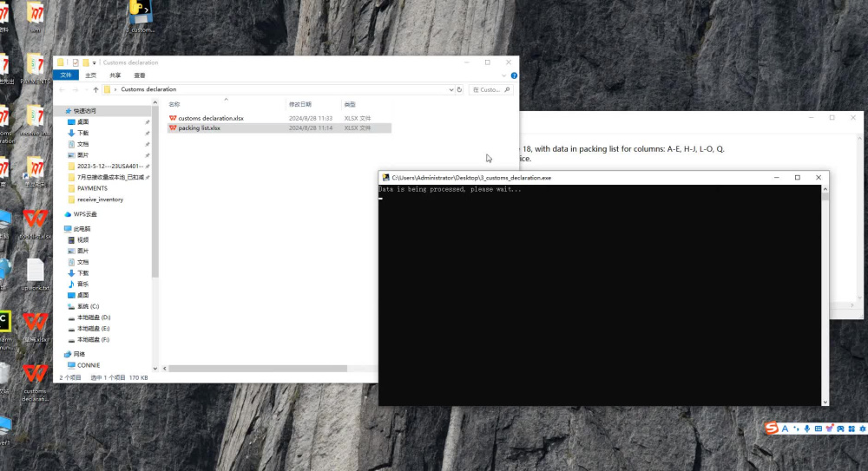The width and height of the screenshot is (868, 471).
Task: Open the soft keyboard from Sogou toolbar
Action: point(819,428)
